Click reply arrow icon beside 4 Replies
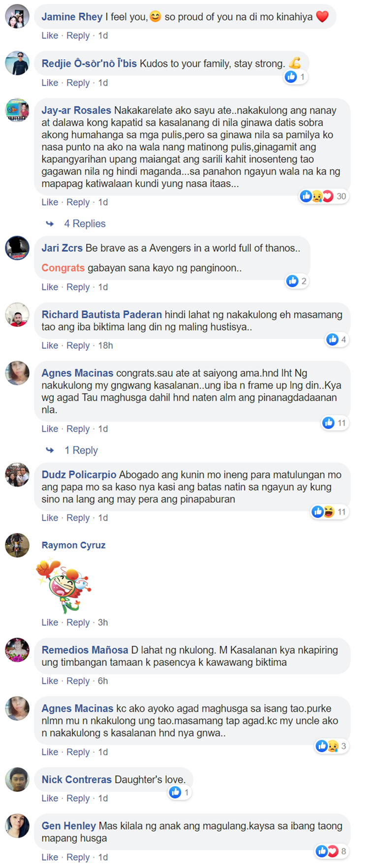Viewport: 369px width, 868px height. pyautogui.click(x=50, y=224)
